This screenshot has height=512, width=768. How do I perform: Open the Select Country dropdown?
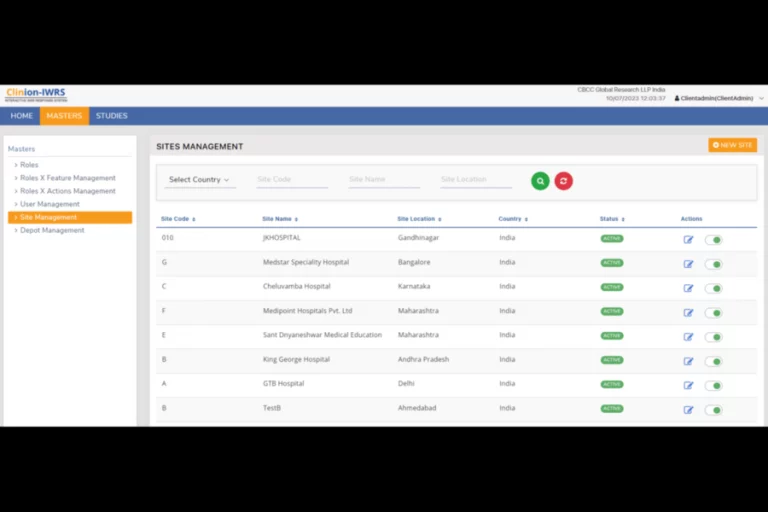[199, 180]
